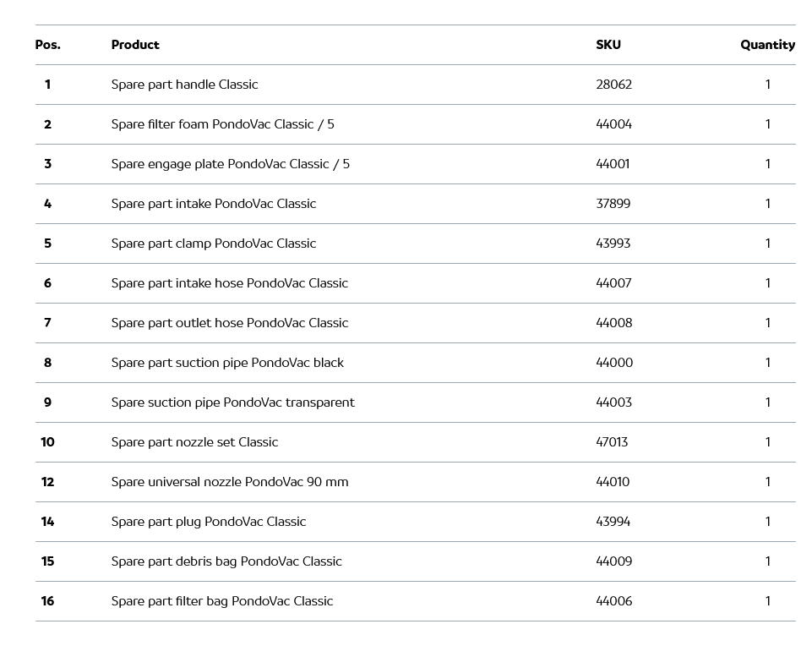This screenshot has height=657, width=812.
Task: Click SKU number 47013
Action: pos(612,442)
